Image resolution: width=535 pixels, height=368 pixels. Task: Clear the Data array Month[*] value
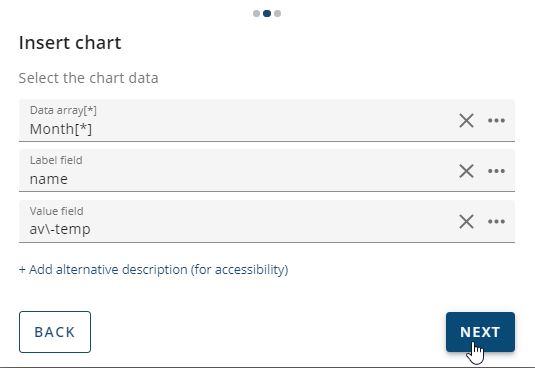pos(466,121)
